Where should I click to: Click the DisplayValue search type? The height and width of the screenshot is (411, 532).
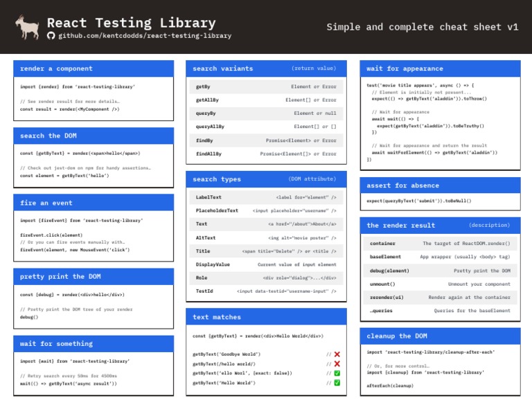click(266, 264)
